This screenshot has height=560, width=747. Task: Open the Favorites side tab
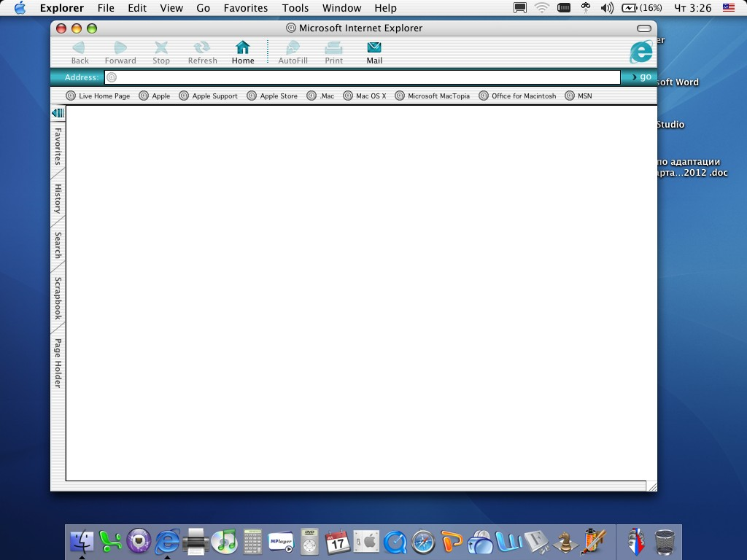click(x=58, y=146)
